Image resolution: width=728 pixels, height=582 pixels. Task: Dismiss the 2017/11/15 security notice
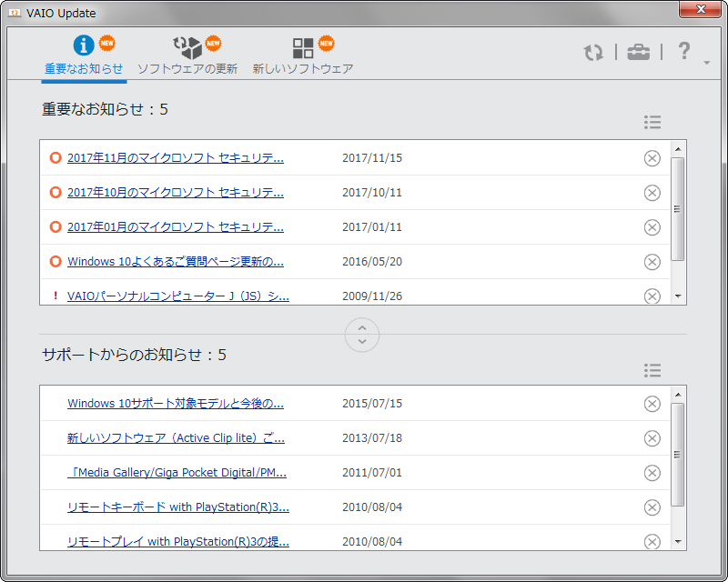tap(652, 158)
